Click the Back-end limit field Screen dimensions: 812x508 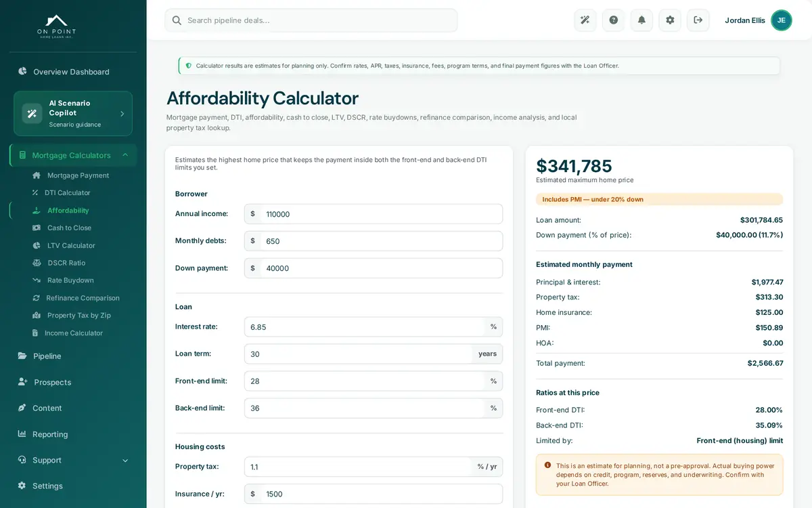[x=374, y=408]
